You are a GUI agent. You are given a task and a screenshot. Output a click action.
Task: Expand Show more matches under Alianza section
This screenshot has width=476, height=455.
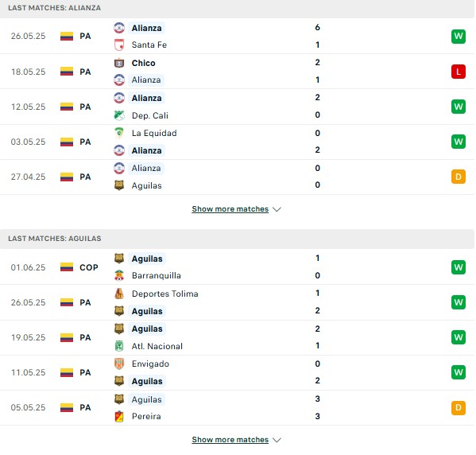pyautogui.click(x=230, y=209)
